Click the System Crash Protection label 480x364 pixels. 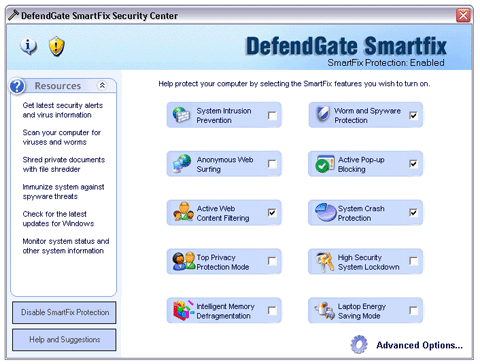(x=361, y=213)
